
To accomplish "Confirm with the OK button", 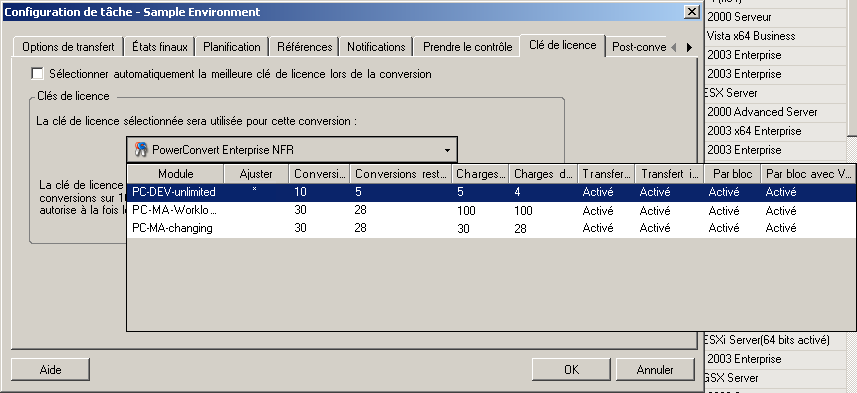I will (571, 369).
